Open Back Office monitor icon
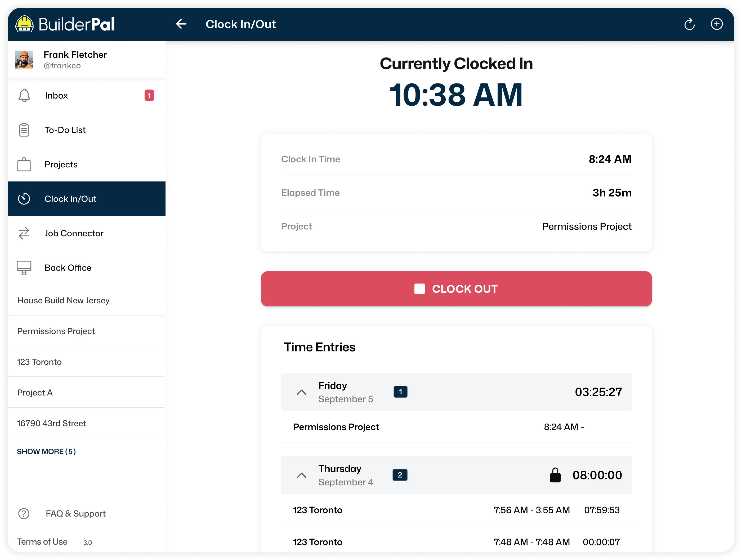The width and height of the screenshot is (742, 560). (24, 268)
